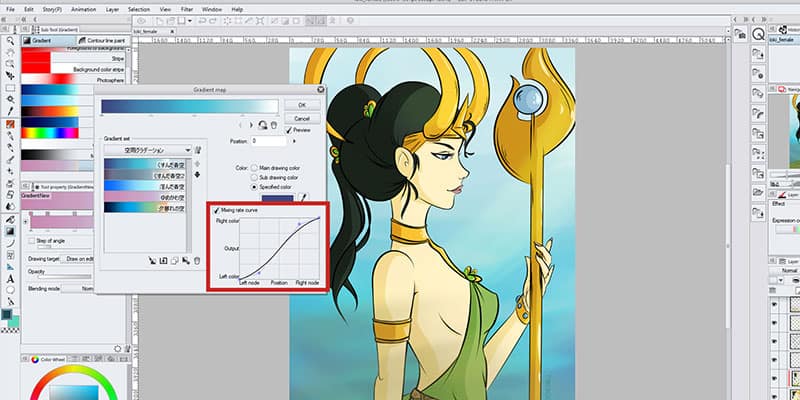Select the Auto select wand tool
Image resolution: width=800 pixels, height=400 pixels.
coord(10,99)
